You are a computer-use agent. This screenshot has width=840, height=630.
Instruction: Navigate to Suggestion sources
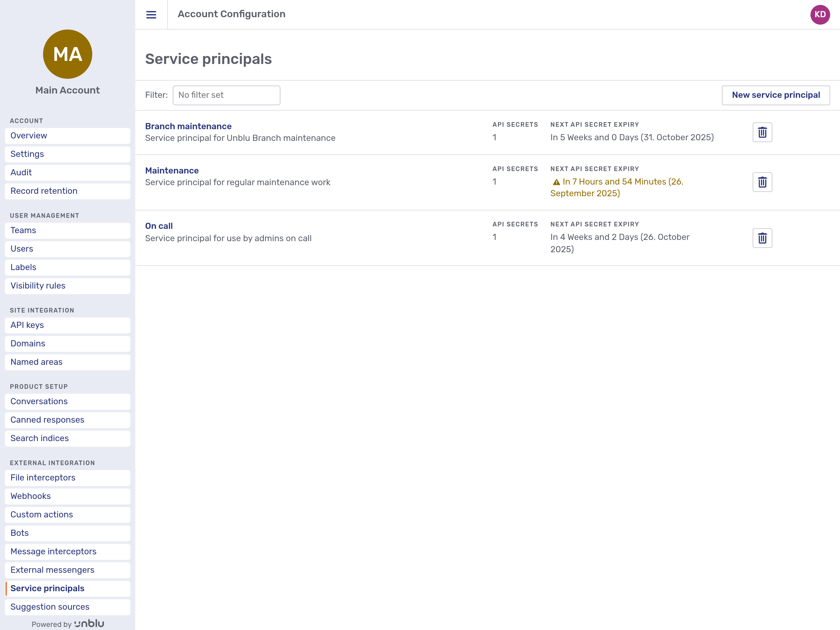click(x=50, y=606)
